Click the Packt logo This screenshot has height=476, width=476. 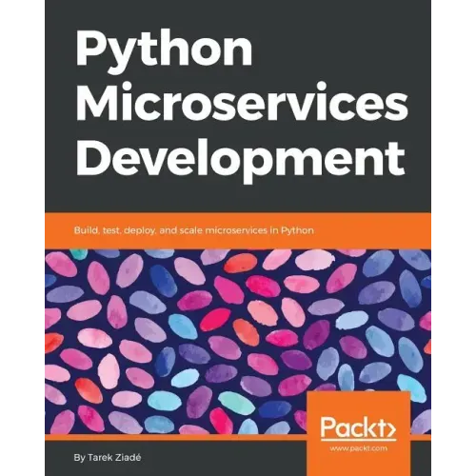tap(359, 428)
